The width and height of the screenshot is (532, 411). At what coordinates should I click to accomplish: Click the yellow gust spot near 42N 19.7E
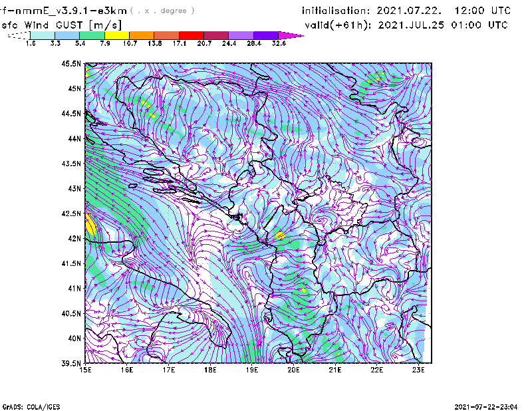pyautogui.click(x=280, y=235)
